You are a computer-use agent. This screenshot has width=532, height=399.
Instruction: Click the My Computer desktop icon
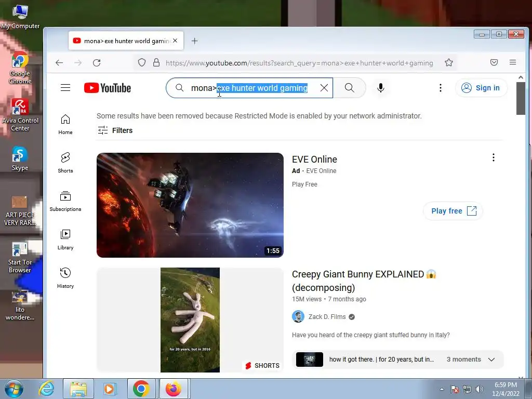(20, 17)
